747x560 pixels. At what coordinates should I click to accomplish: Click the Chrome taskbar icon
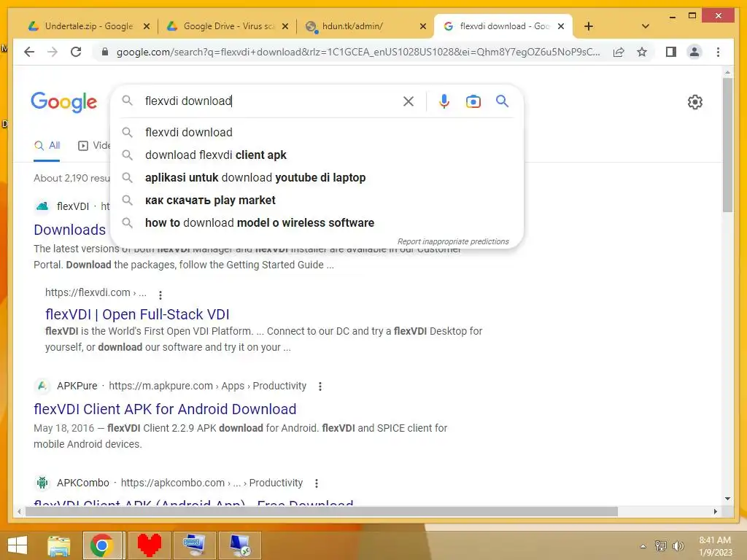(x=101, y=545)
